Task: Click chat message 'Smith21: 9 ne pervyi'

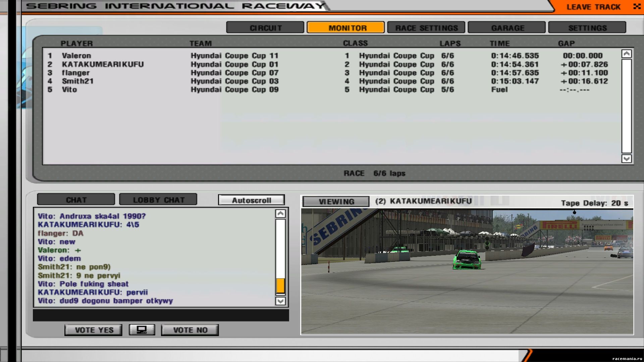Action: click(79, 276)
